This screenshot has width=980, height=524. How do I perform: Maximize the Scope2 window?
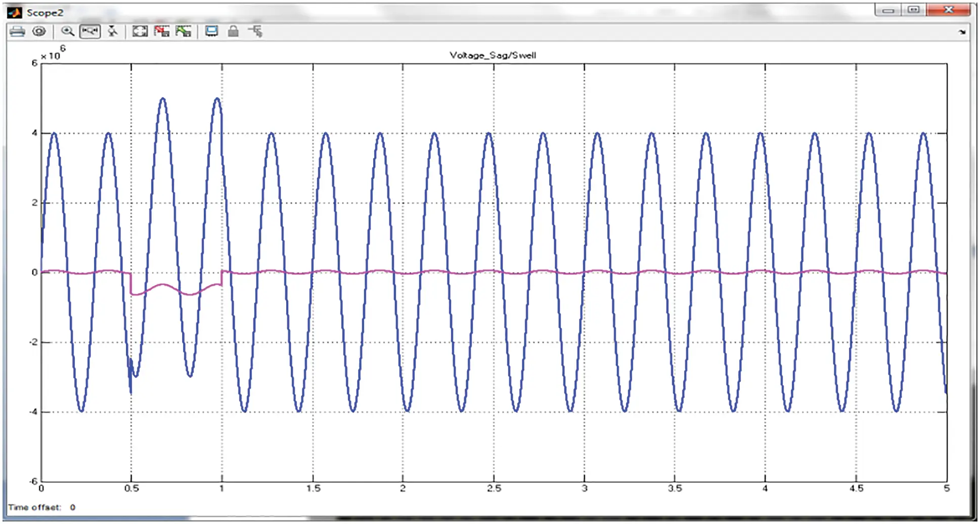pos(913,10)
